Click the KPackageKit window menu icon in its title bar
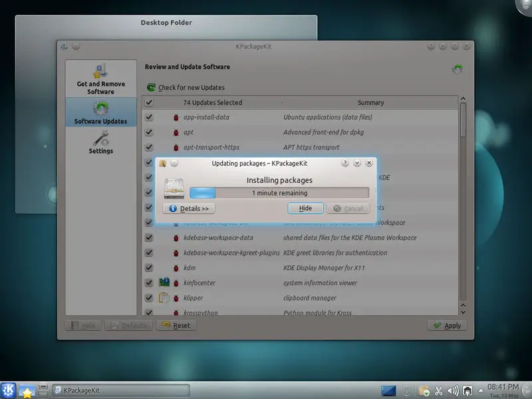This screenshot has height=399, width=532. coord(64,47)
